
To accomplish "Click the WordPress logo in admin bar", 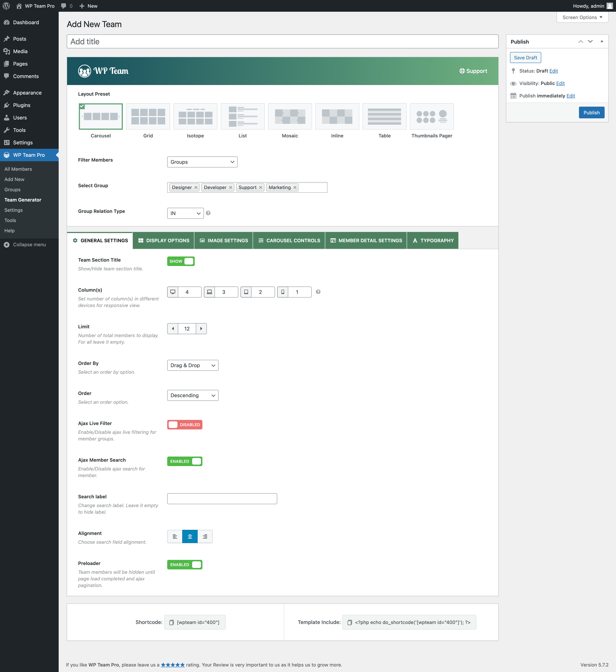I will pos(6,6).
